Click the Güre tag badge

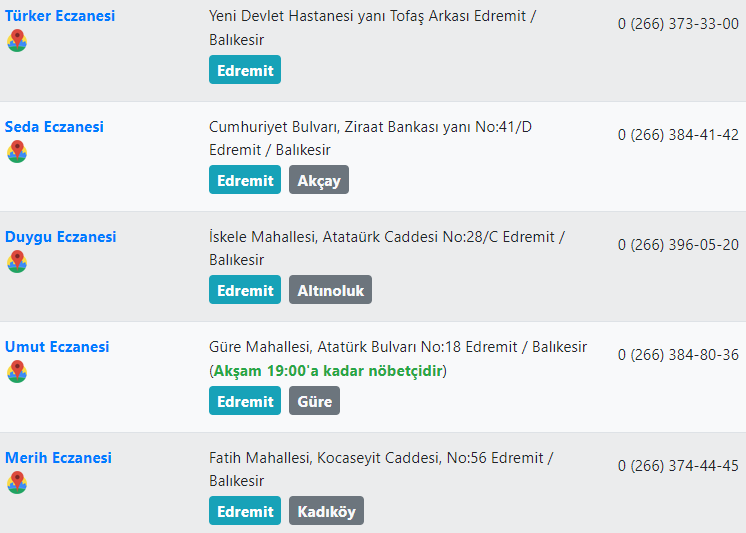314,401
